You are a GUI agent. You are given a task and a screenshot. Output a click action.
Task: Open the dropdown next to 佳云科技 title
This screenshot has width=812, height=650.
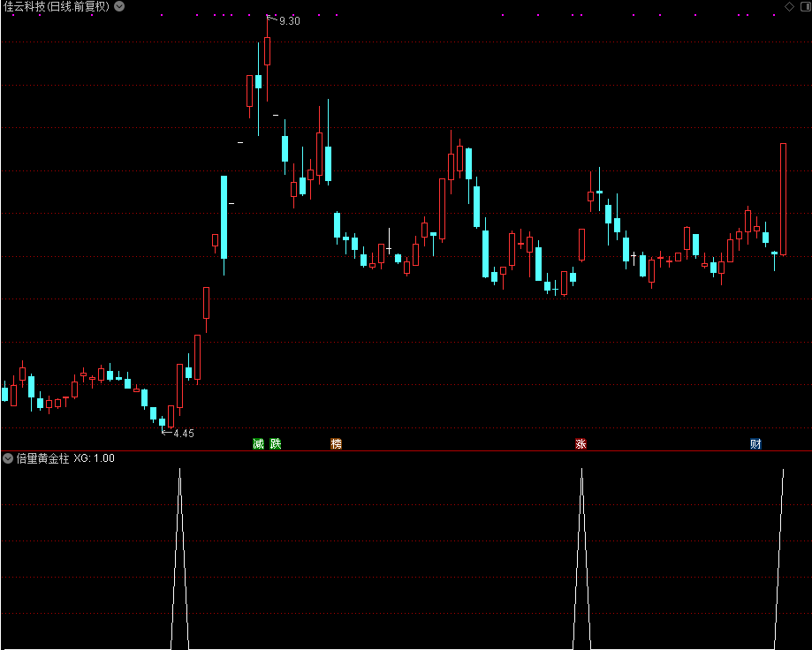click(119, 7)
